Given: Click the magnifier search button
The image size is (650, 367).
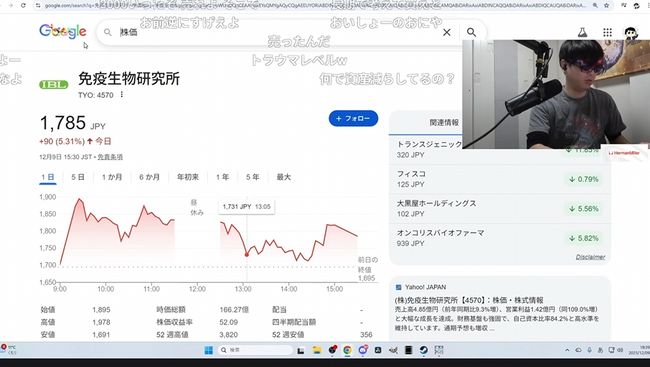Looking at the screenshot, I should click(x=471, y=32).
